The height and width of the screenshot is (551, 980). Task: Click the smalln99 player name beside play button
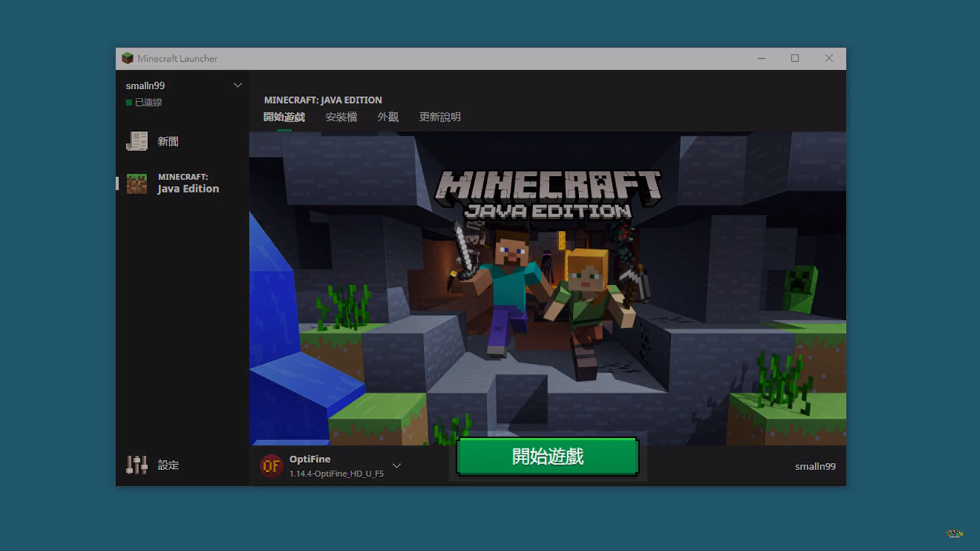click(815, 467)
